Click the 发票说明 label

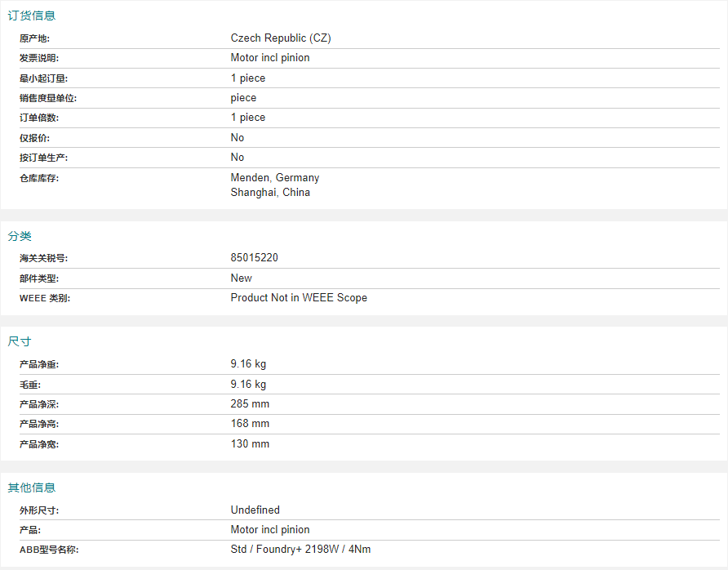(39, 58)
